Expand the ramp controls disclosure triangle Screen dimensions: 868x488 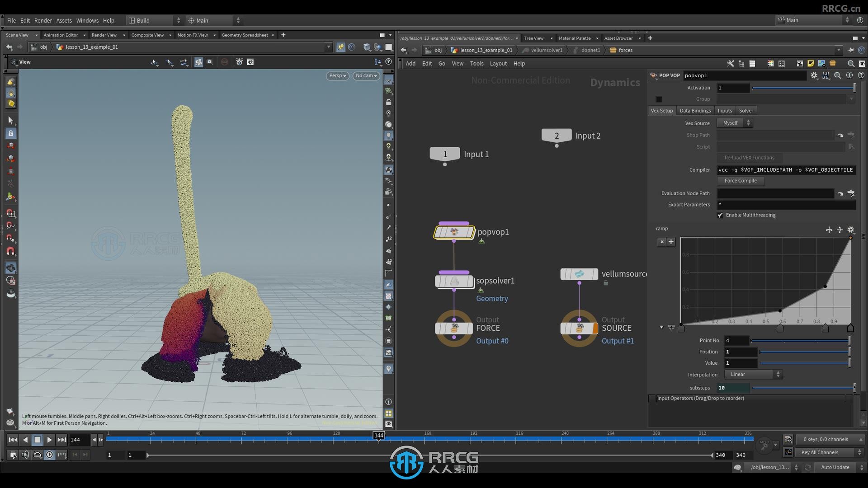coord(661,327)
